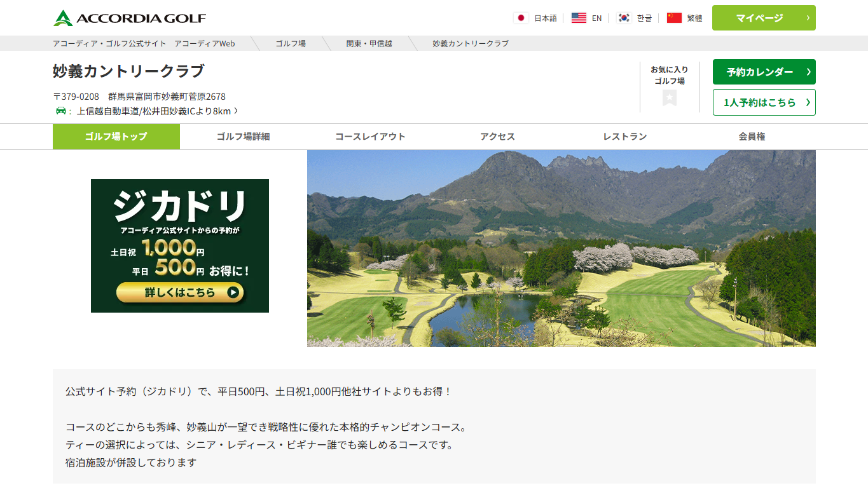This screenshot has height=488, width=868.
Task: Click the Accordia Golf logo
Action: (130, 18)
